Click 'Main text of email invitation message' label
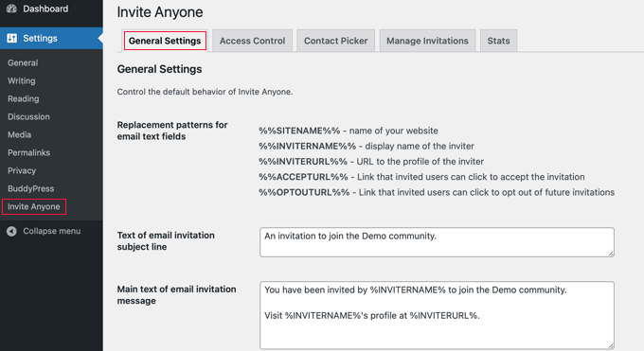Image resolution: width=644 pixels, height=351 pixels. coord(176,295)
